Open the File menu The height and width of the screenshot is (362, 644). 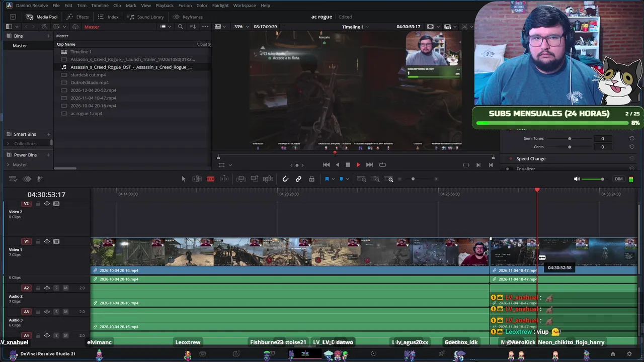[56, 5]
